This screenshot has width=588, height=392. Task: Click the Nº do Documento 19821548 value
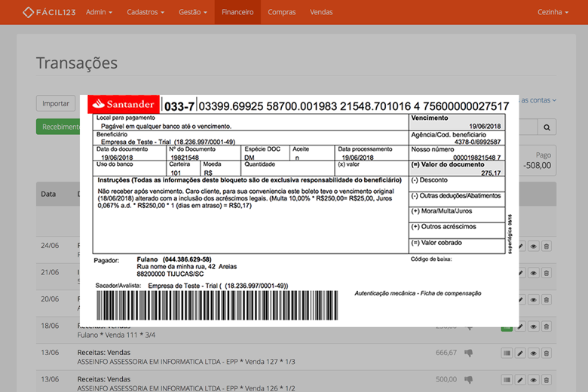click(x=185, y=158)
